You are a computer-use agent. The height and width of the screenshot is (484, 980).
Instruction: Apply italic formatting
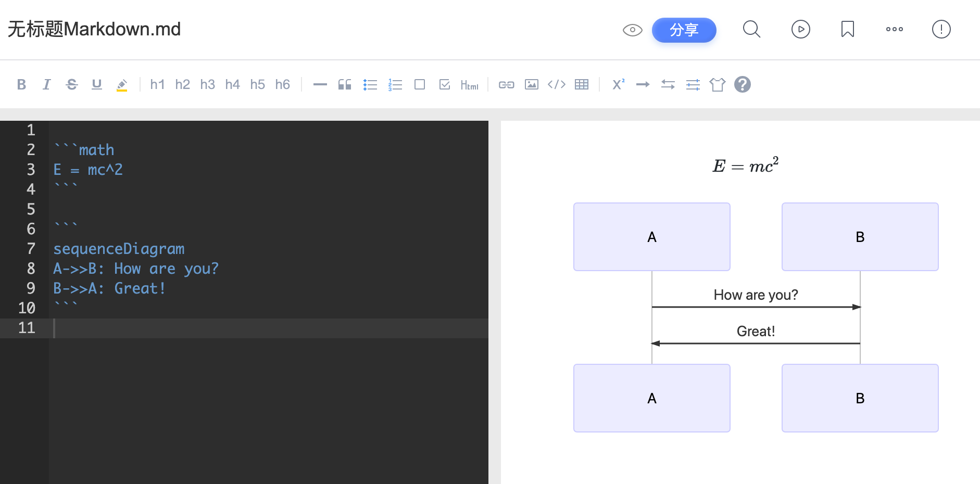coord(46,84)
